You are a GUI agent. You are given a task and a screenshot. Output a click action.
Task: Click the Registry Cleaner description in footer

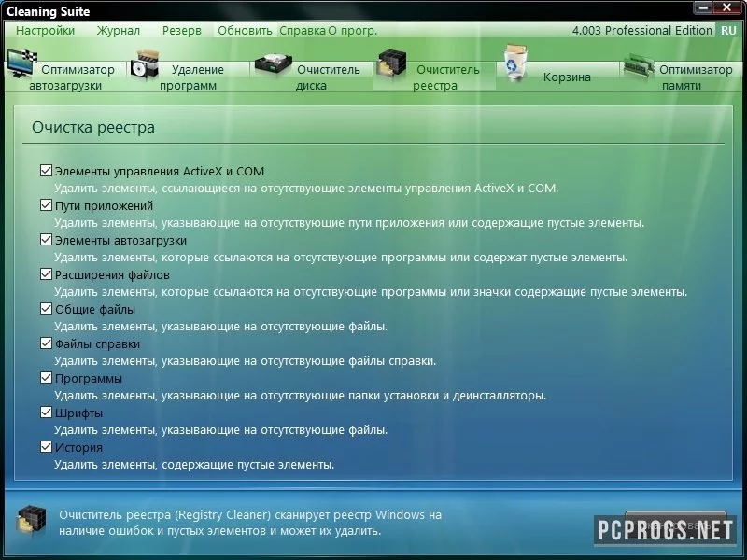pos(250,523)
